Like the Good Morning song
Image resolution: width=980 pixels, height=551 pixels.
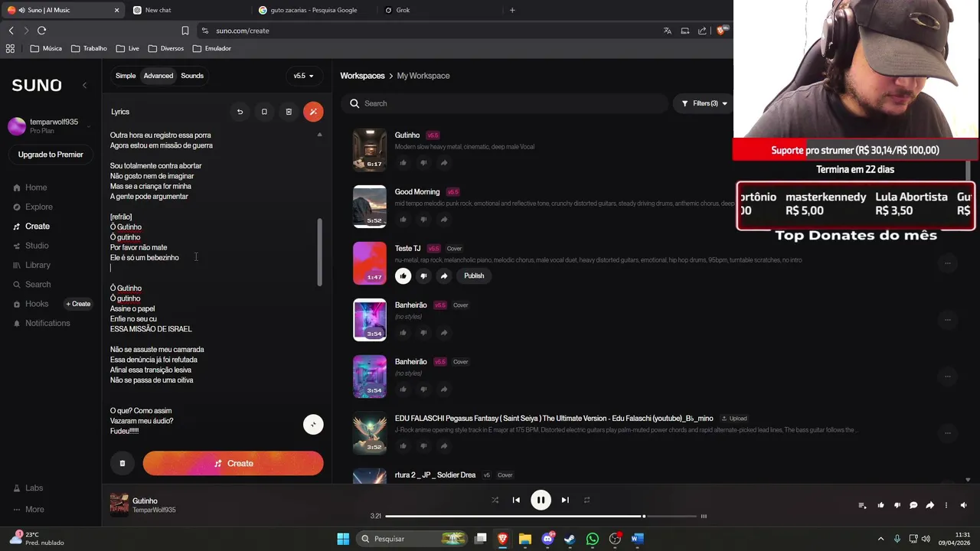403,219
